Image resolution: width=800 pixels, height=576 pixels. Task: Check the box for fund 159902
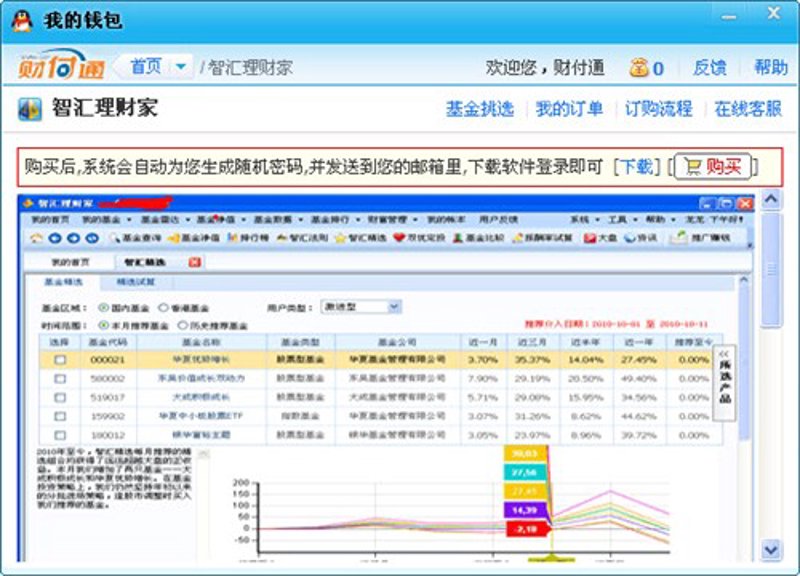coord(60,416)
